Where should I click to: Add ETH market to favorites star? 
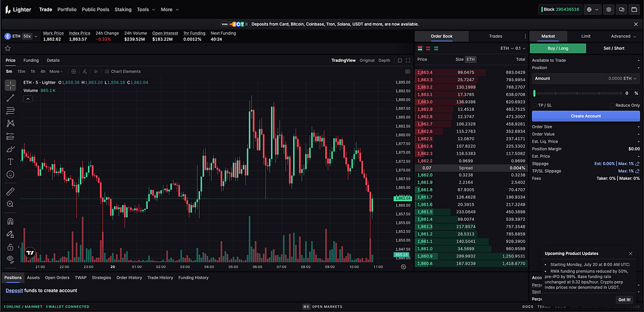coord(8,48)
